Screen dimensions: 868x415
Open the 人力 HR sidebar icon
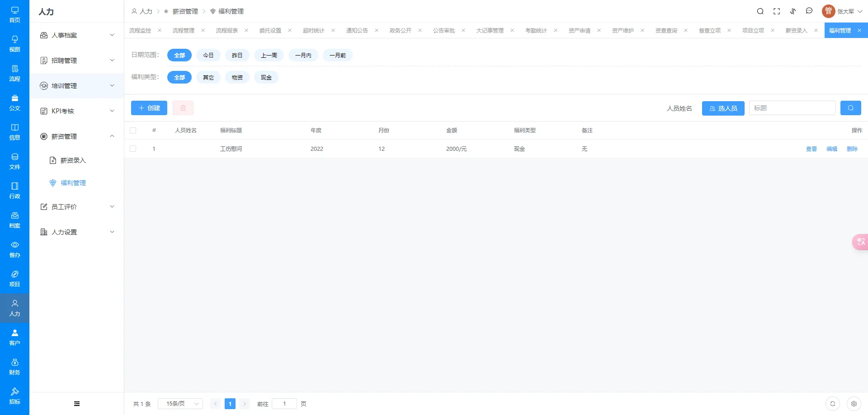[14, 308]
